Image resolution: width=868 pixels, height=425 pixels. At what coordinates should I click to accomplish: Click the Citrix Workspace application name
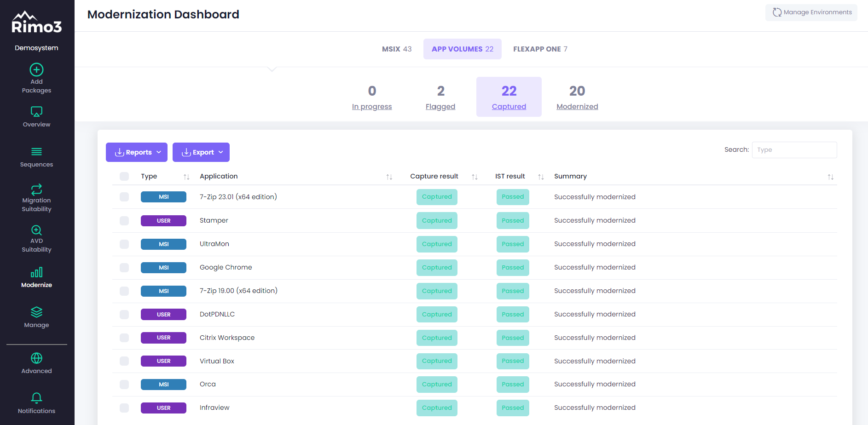point(227,338)
